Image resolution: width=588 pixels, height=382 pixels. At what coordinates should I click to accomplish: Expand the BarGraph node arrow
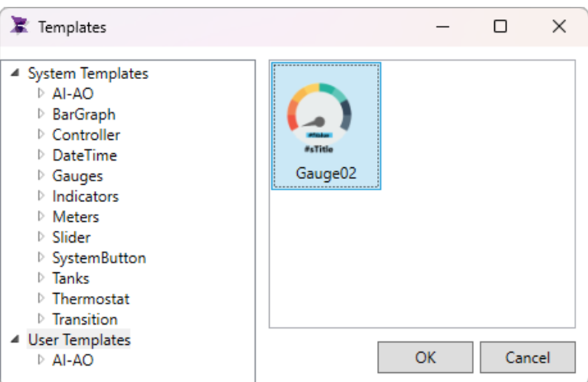click(x=41, y=114)
